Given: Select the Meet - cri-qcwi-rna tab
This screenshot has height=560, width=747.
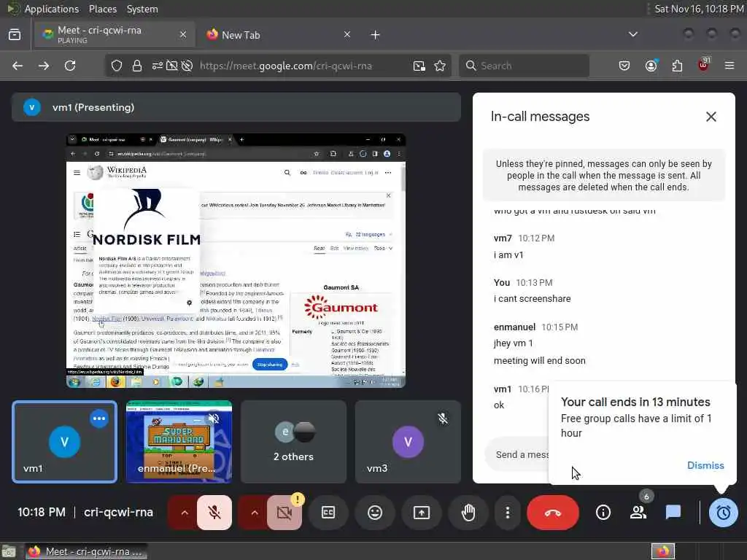Looking at the screenshot, I should tap(115, 35).
